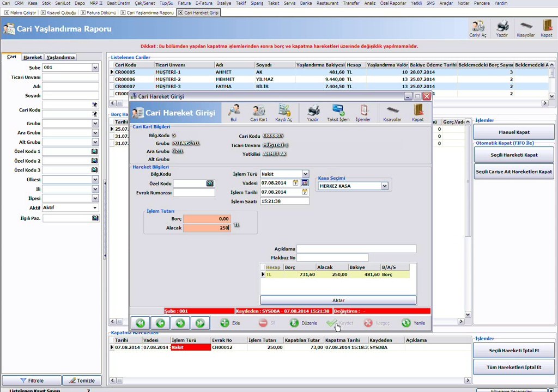Click the Filtrele button
Image resolution: width=558 pixels, height=392 pixels.
coord(32,381)
